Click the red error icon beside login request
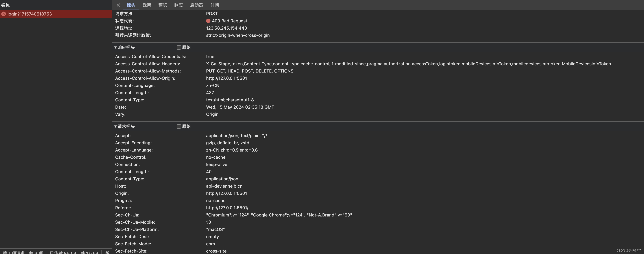 (x=4, y=14)
